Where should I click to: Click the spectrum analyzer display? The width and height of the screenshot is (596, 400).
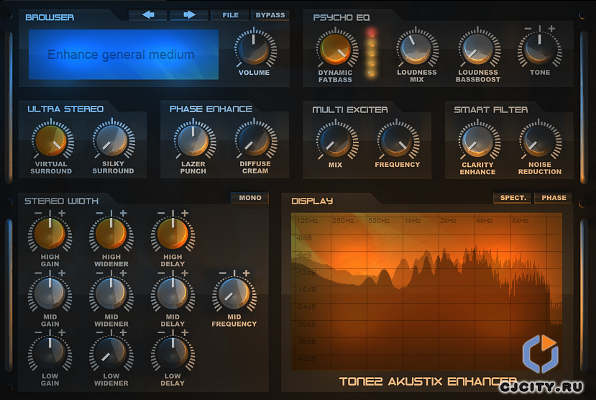426,291
